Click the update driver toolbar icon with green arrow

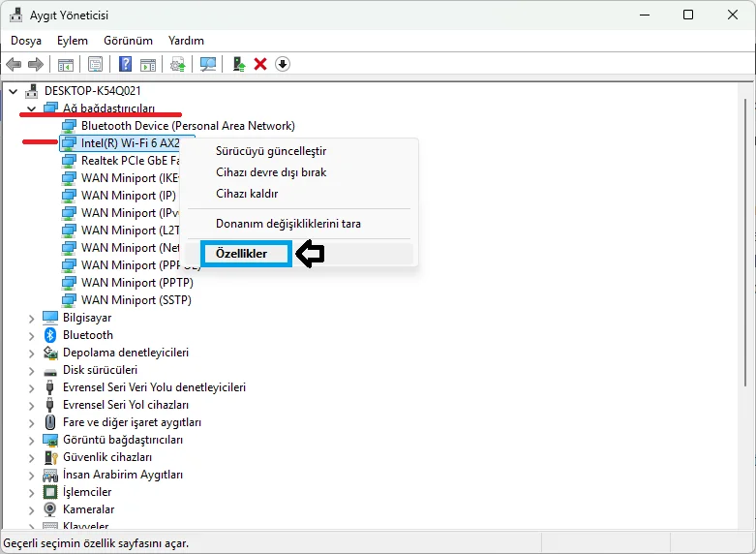[239, 64]
